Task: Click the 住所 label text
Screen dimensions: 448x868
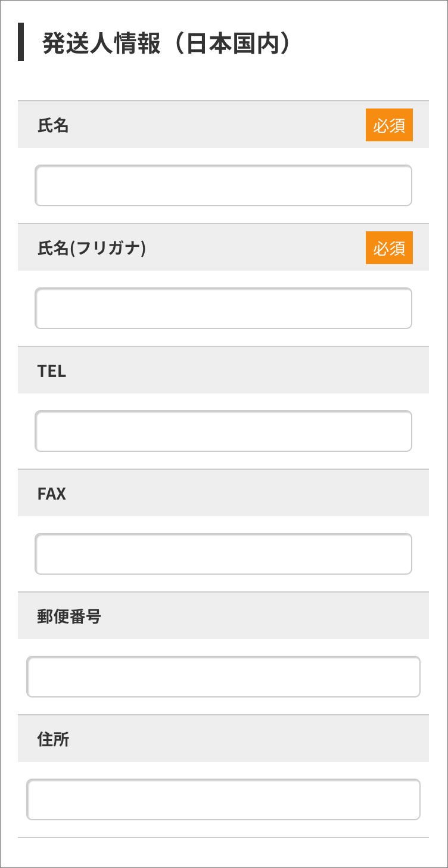Action: 53,739
